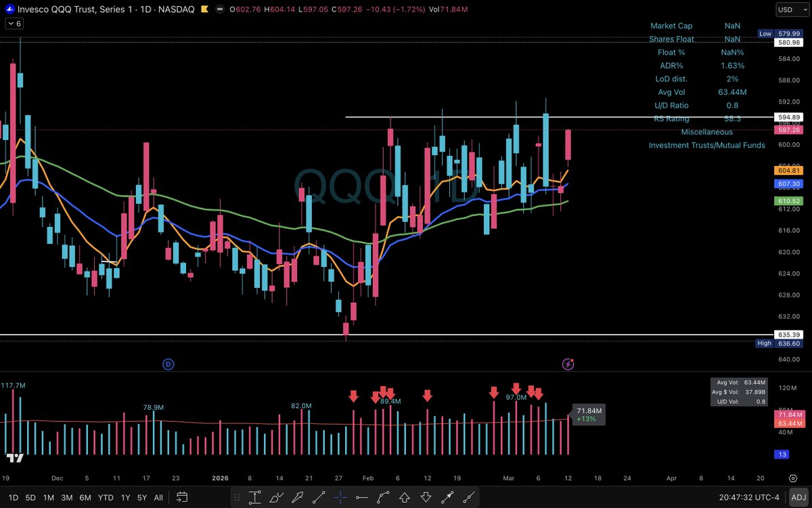Click the TradingView logo at bottom left
The image size is (812, 508).
point(15,458)
